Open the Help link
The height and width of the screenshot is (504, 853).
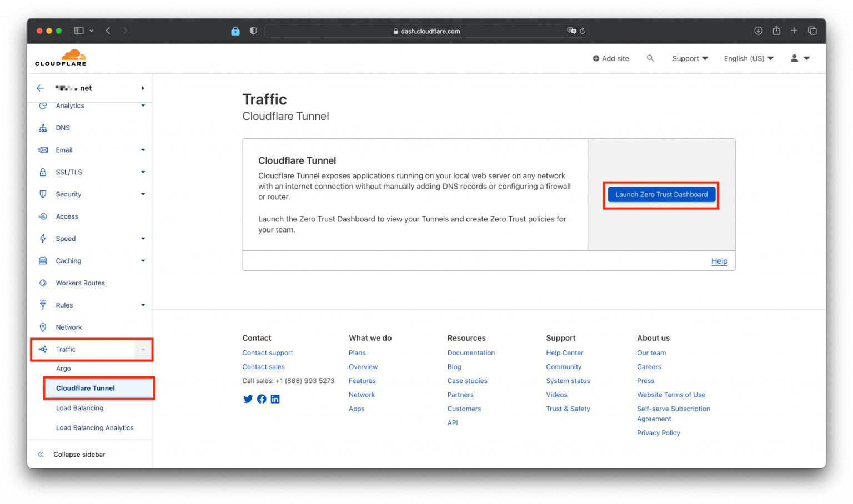[719, 261]
